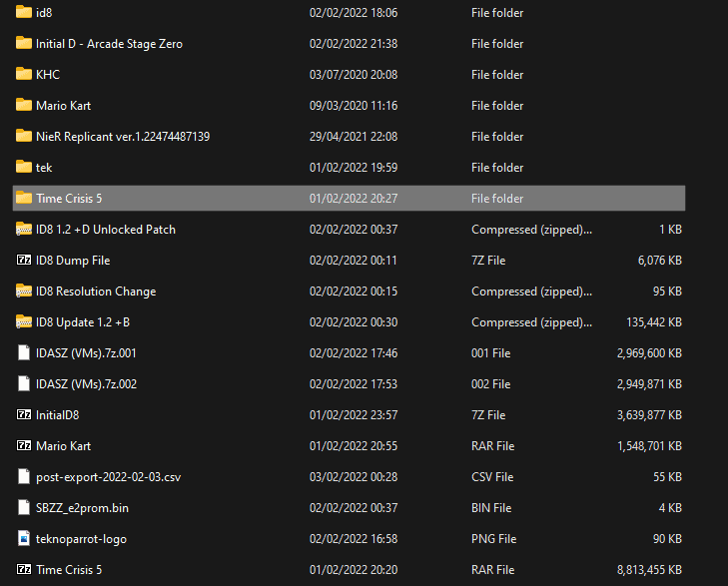Select the NieR Replicant ver.1.22474487139 folder name
The width and height of the screenshot is (728, 586).
(x=123, y=137)
